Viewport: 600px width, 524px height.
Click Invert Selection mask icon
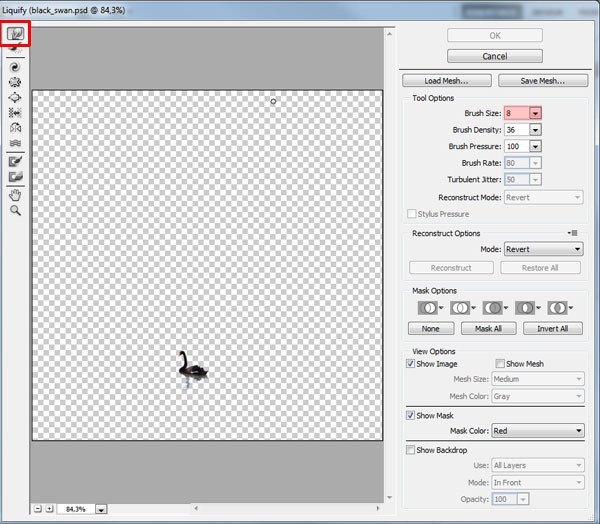[560, 308]
